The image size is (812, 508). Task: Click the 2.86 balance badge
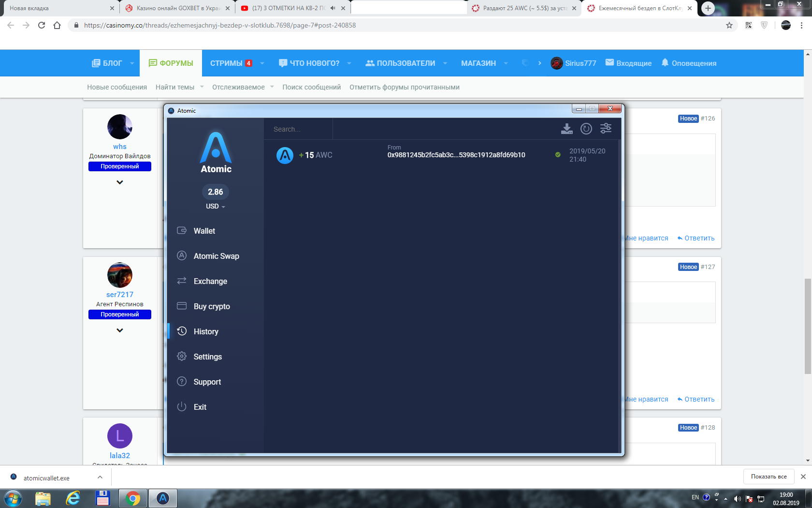click(x=216, y=192)
